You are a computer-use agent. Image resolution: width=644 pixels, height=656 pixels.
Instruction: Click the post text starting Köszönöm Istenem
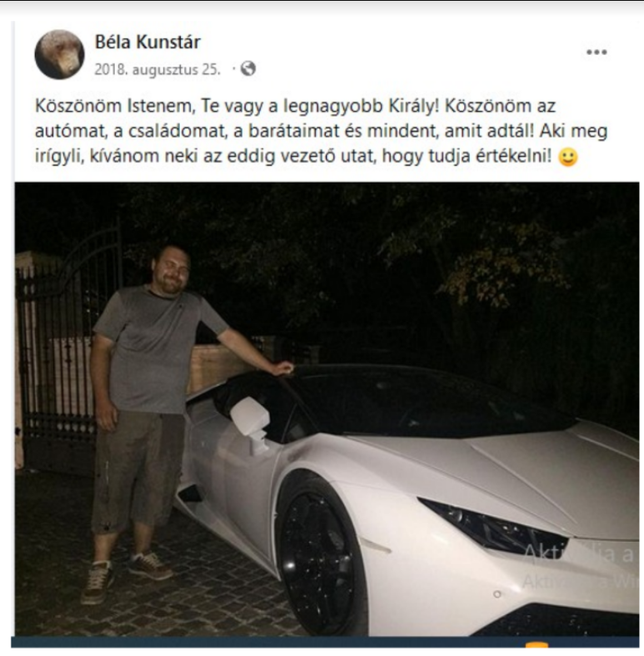(x=321, y=131)
